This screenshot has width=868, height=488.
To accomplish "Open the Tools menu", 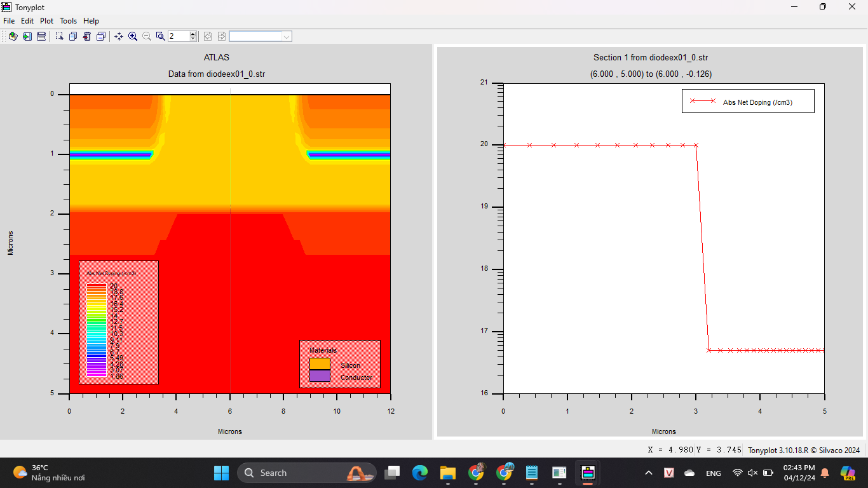I will click(68, 20).
